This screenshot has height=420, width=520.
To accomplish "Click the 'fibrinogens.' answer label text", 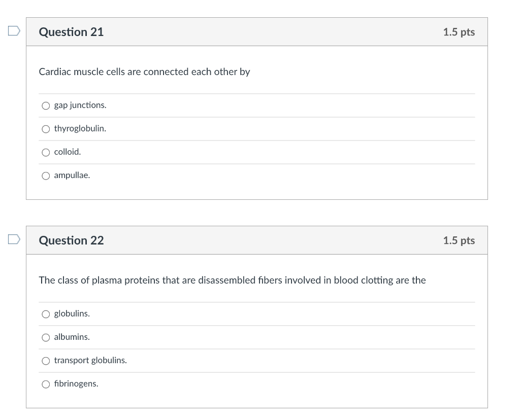I will pyautogui.click(x=76, y=383).
